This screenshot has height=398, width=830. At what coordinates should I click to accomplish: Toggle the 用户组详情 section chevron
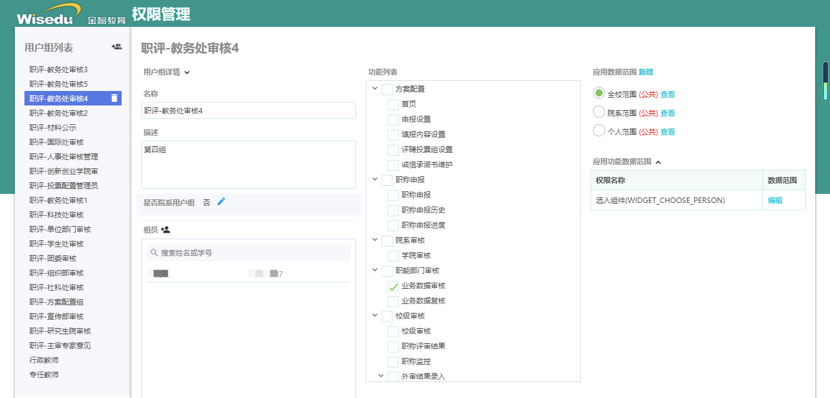coord(187,73)
